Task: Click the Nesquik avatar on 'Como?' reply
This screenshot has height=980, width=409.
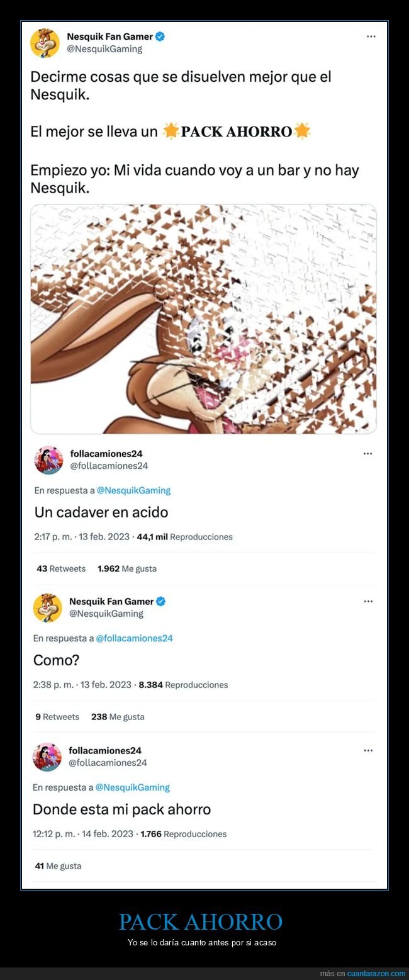Action: (x=47, y=607)
